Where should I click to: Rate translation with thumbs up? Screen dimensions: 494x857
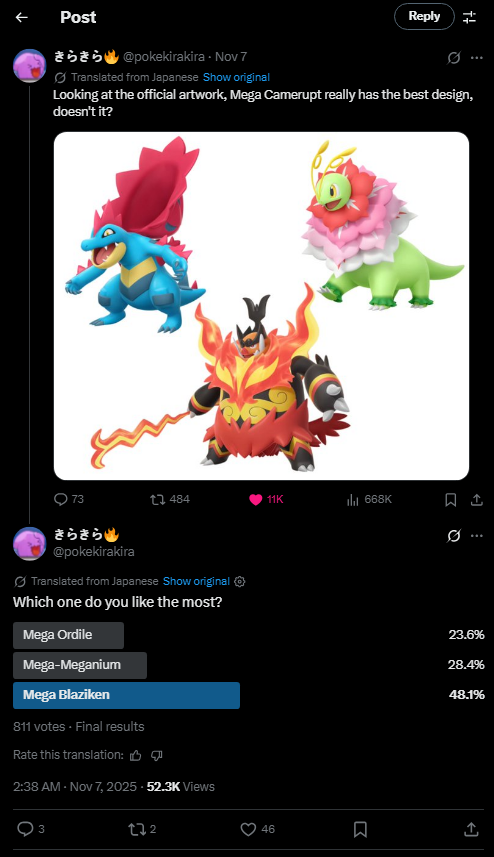(136, 755)
